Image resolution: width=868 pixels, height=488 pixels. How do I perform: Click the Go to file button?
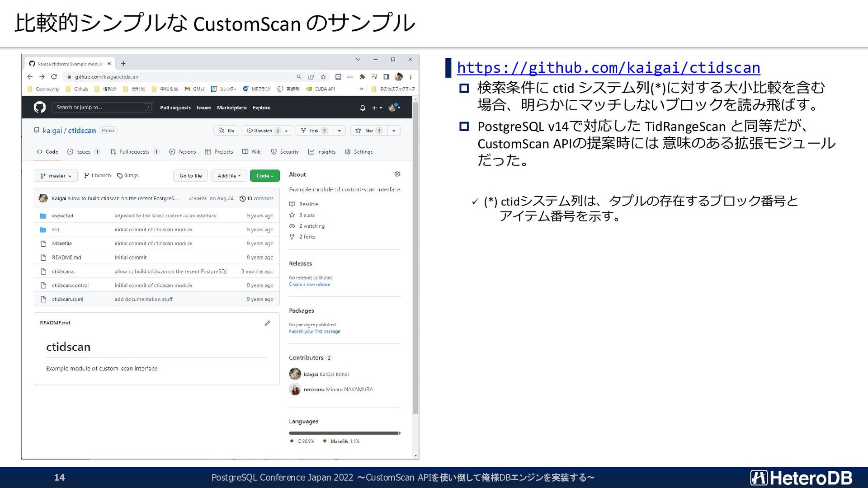click(x=191, y=176)
